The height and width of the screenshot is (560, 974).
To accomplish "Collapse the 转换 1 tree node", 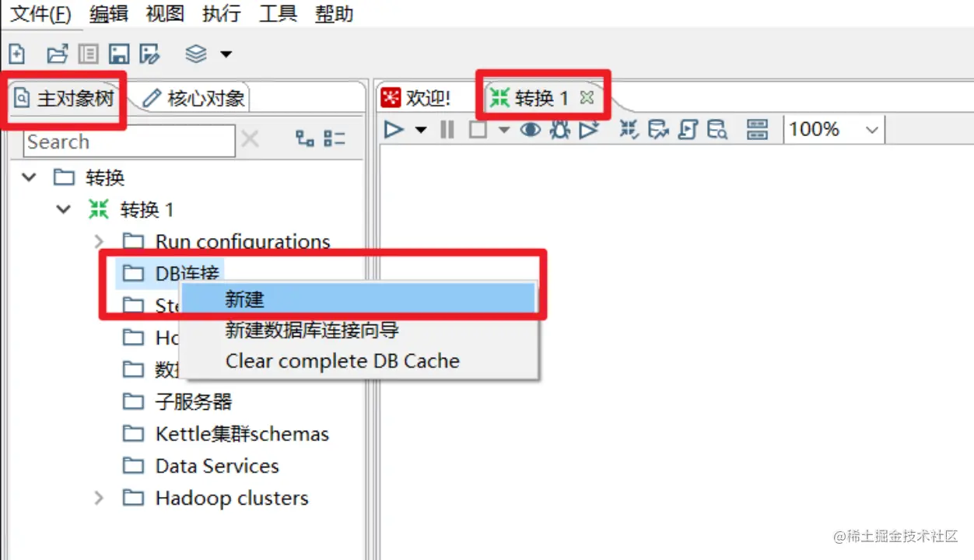I will coord(64,209).
